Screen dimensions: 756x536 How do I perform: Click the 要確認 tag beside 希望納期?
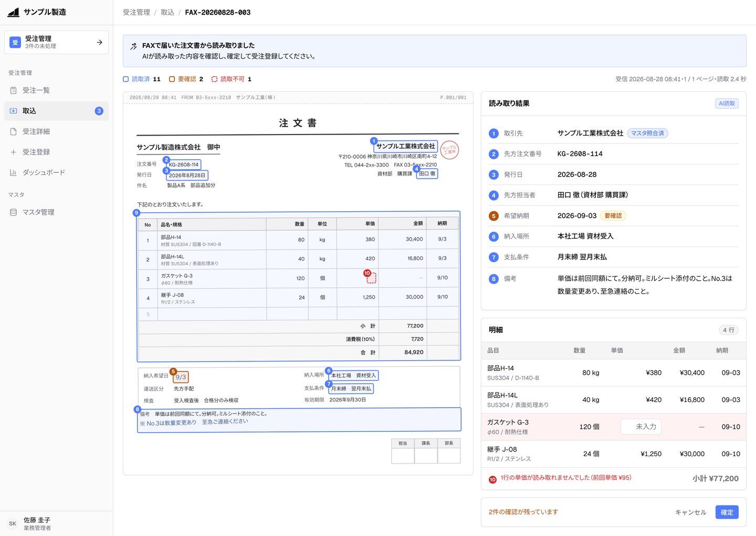pos(613,216)
